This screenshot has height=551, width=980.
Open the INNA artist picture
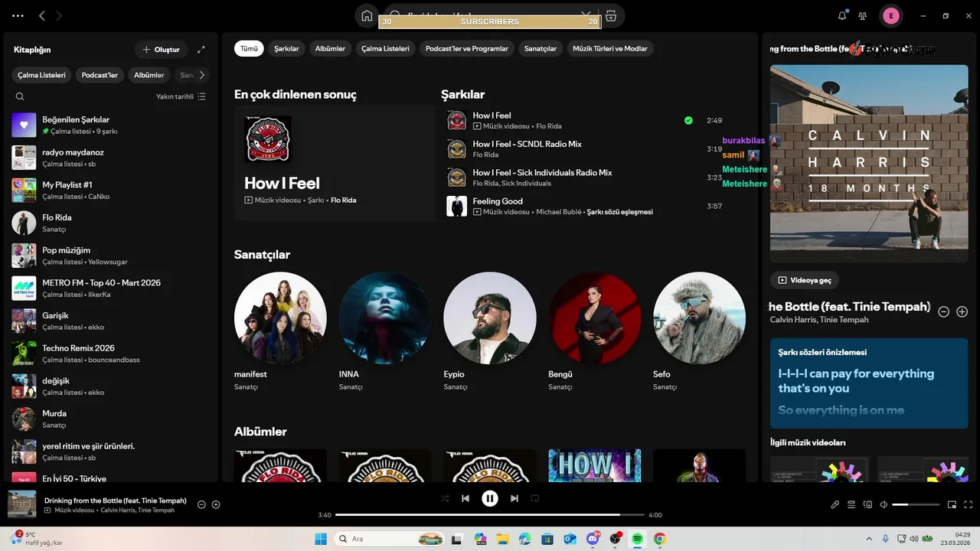point(385,318)
